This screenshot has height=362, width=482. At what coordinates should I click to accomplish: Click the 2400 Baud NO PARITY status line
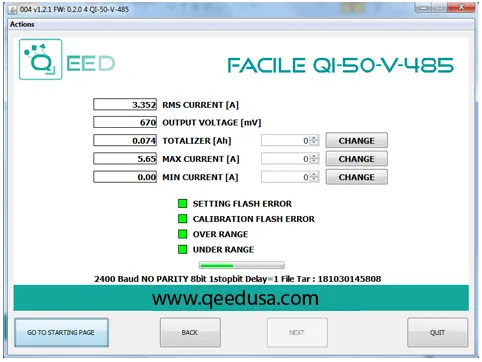[x=238, y=279]
